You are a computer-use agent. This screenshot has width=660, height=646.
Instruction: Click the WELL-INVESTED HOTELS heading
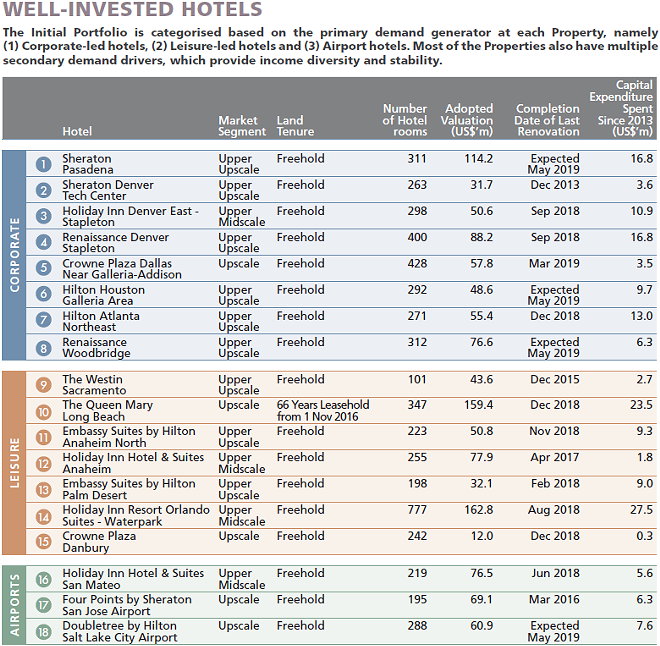point(133,9)
